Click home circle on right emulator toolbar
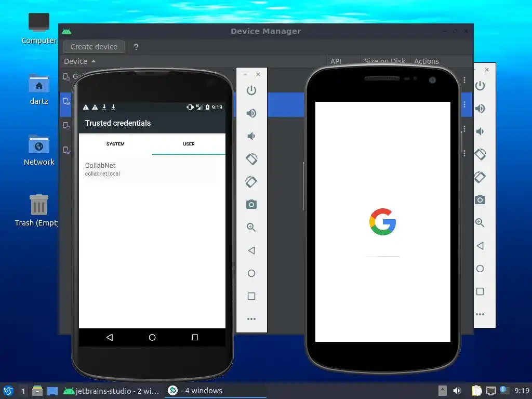The width and height of the screenshot is (532, 399). (480, 269)
